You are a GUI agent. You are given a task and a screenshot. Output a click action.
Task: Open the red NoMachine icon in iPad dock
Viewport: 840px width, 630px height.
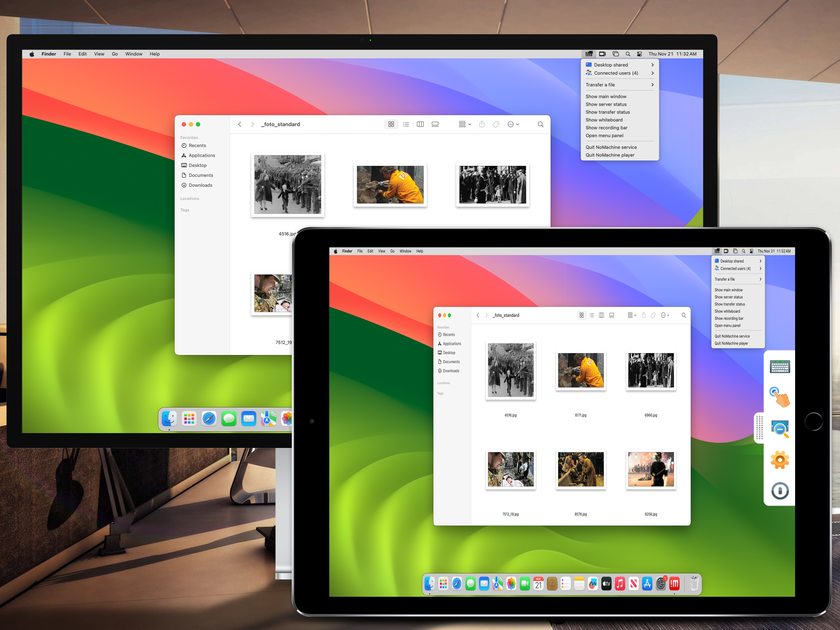(675, 584)
